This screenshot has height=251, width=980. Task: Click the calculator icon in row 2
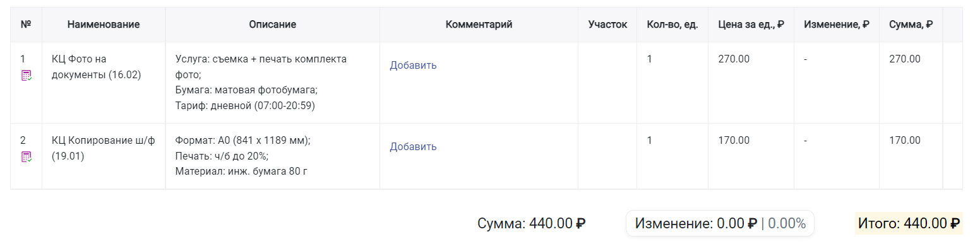(27, 157)
